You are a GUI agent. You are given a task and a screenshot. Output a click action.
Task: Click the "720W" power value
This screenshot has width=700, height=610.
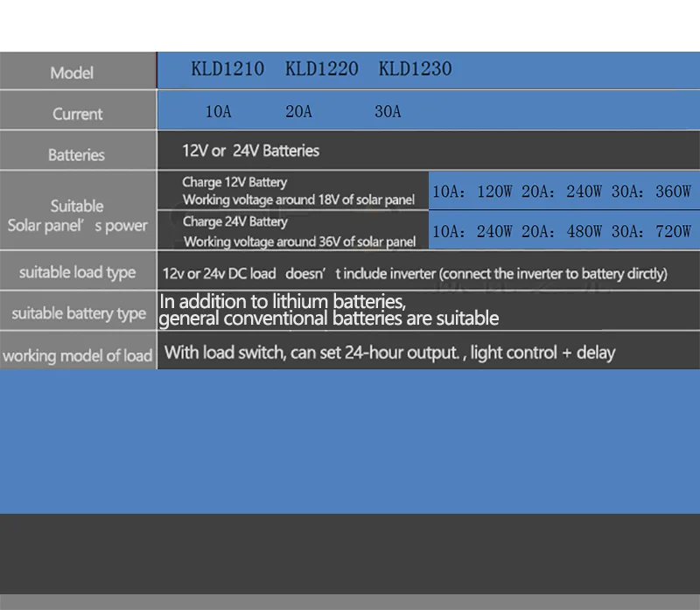pos(673,231)
